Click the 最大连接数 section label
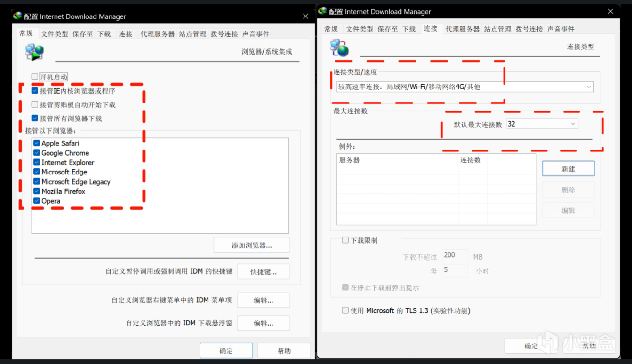This screenshot has width=632, height=364. [x=351, y=111]
